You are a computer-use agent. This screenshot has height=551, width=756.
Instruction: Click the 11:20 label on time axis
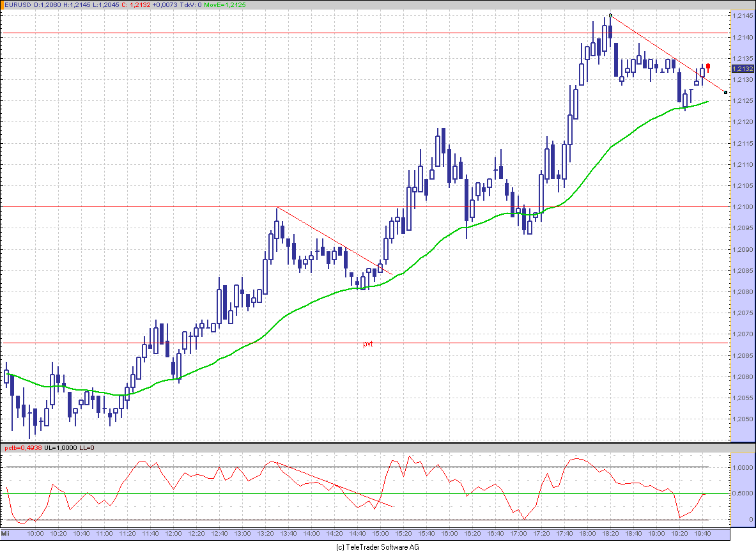coord(127,534)
